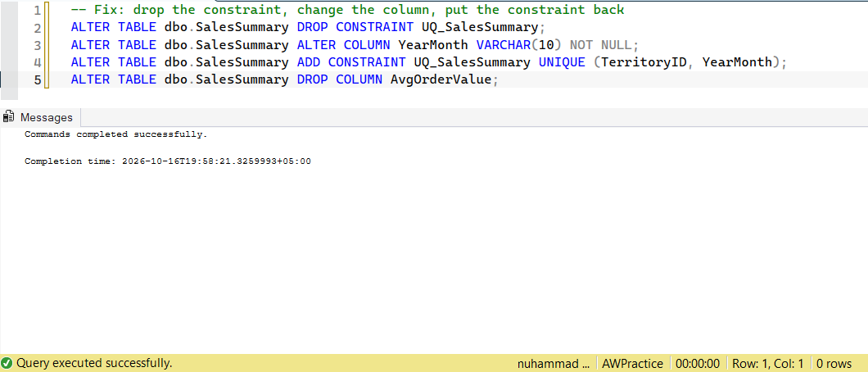
Task: Click line number 3 in the gutter
Action: click(x=37, y=45)
